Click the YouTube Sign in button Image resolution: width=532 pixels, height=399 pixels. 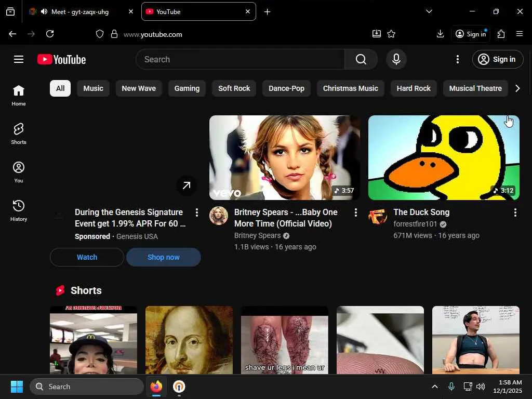click(x=498, y=59)
